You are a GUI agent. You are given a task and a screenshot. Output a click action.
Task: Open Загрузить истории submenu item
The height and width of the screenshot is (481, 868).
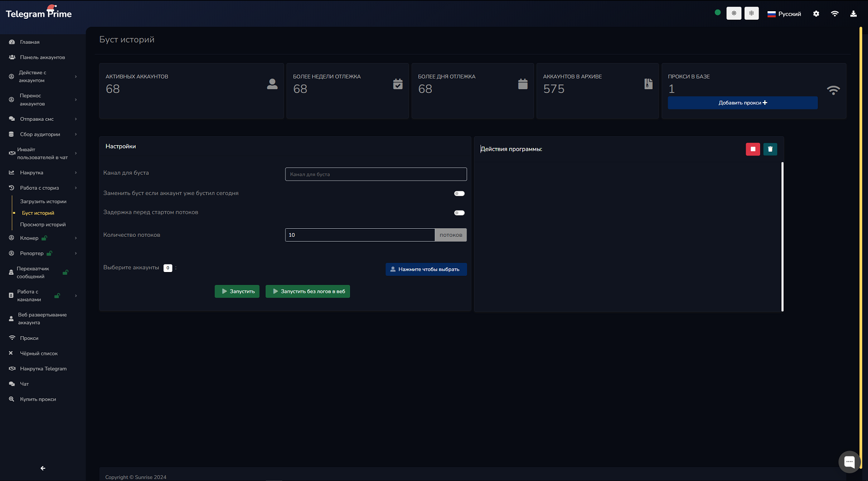tap(43, 201)
